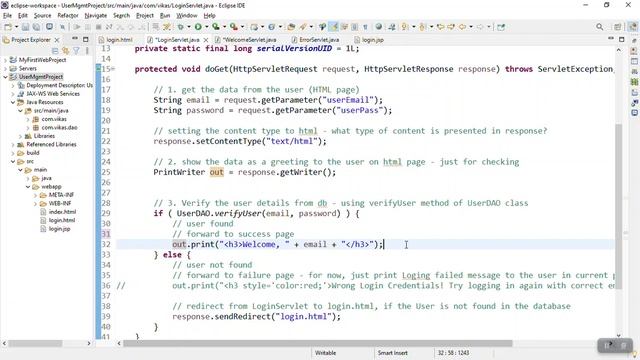Open the Refactor menu
The width and height of the screenshot is (640, 360).
[68, 16]
